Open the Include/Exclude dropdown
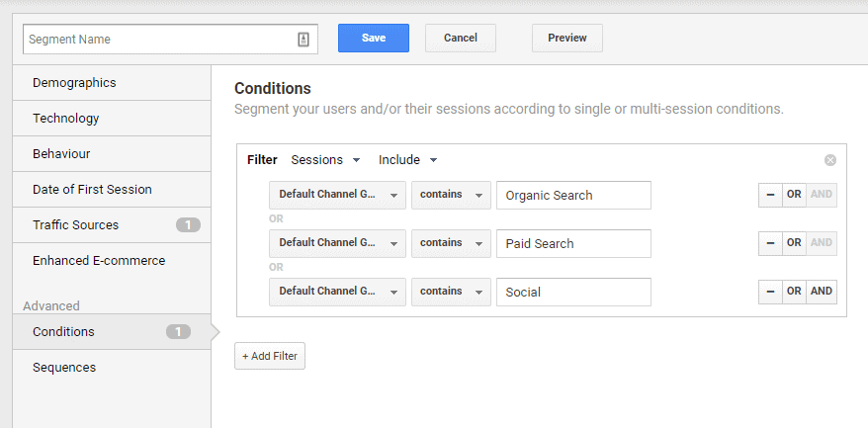Viewport: 868px width, 428px height. (x=407, y=160)
